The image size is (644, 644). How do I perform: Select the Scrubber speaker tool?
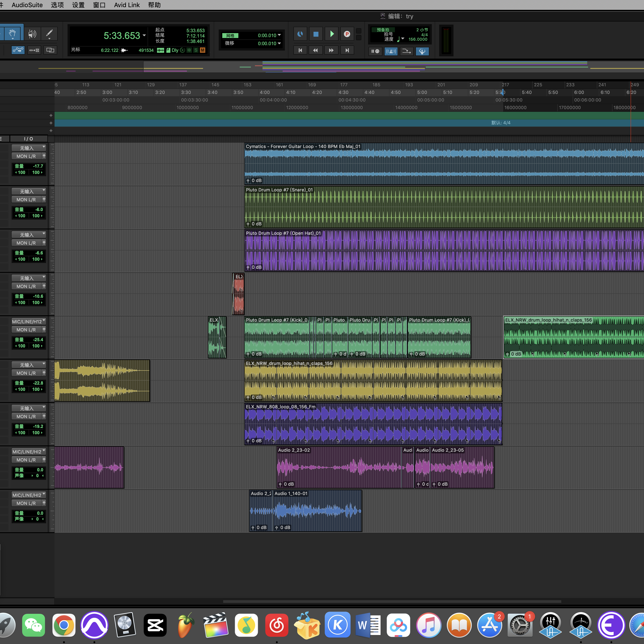point(32,33)
